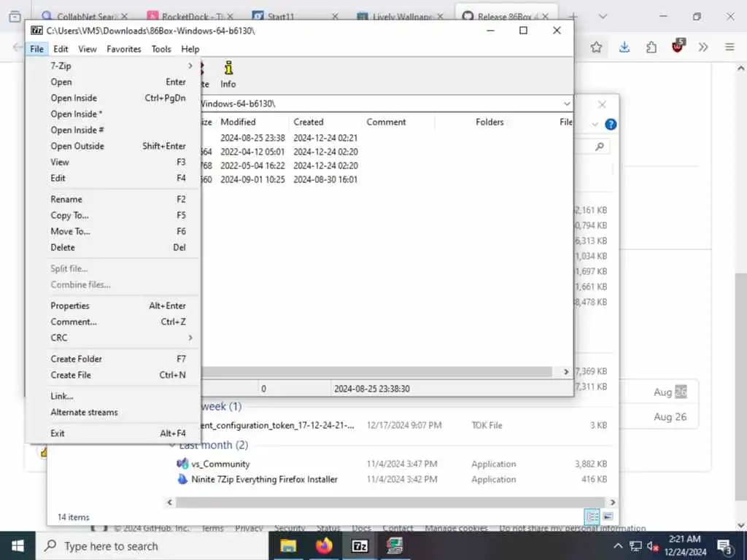The image size is (747, 560).
Task: Select row modified 2024-09-01 10:25
Action: 387,179
